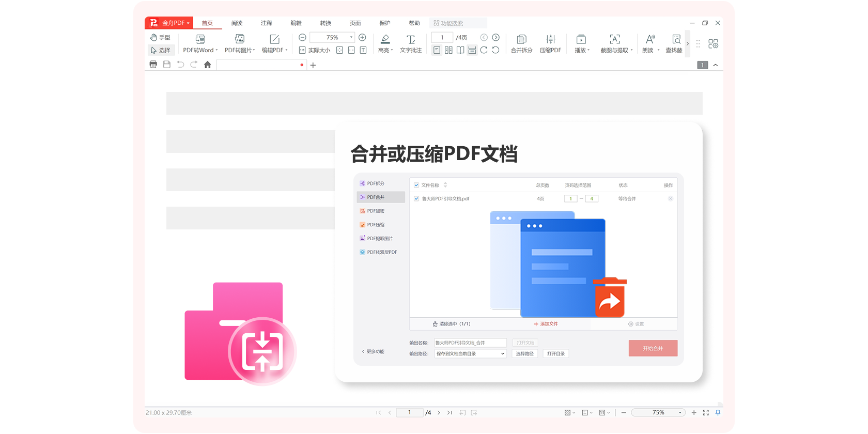Switch to the 首页 tab
The image size is (868, 434).
(x=207, y=23)
